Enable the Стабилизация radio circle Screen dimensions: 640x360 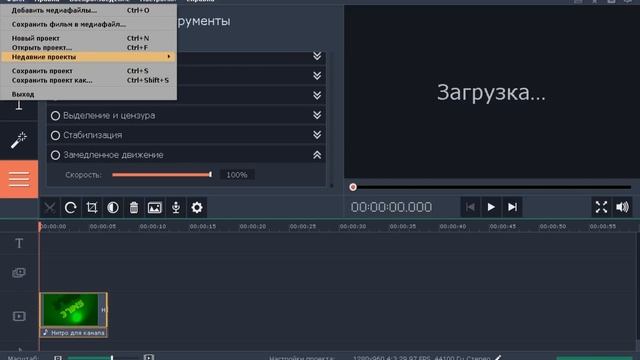(x=55, y=135)
